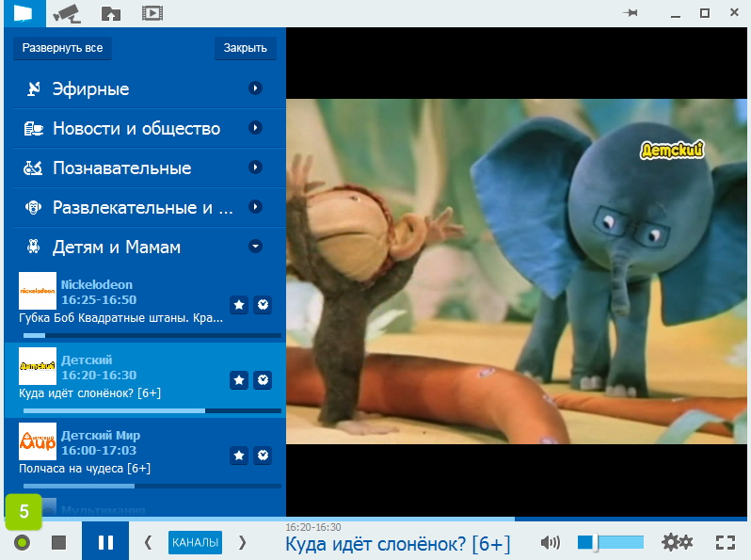This screenshot has width=751, height=560.
Task: Open Детский channel schedule clock icon
Action: (263, 380)
